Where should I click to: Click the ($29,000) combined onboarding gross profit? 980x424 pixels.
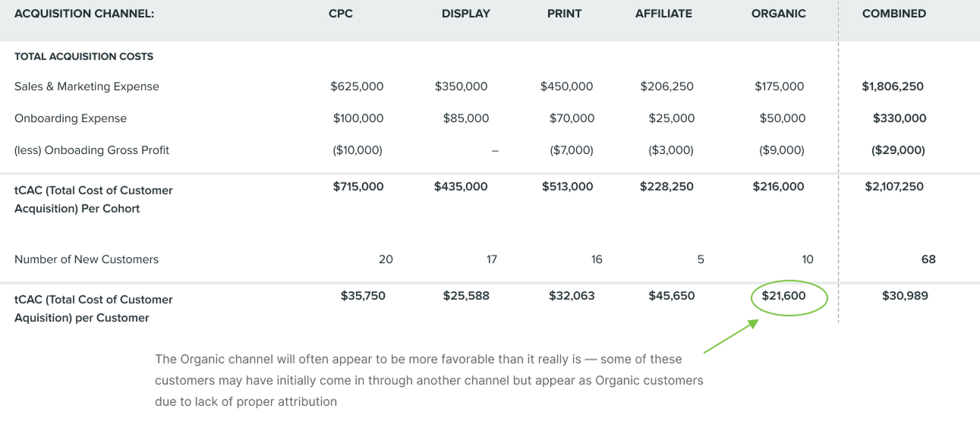point(898,150)
